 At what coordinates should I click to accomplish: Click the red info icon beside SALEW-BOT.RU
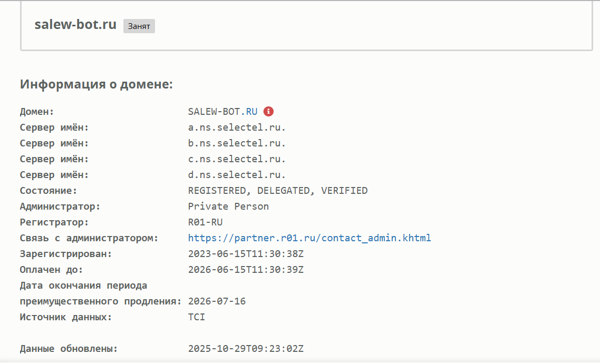(269, 111)
